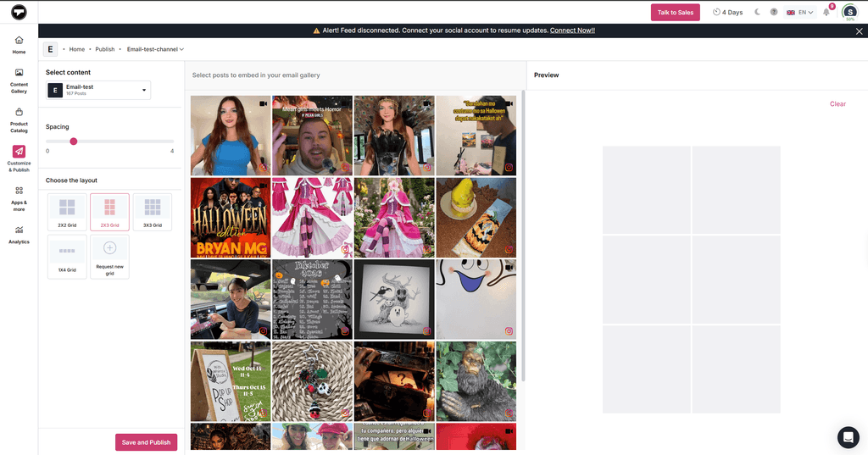Click the first empty preview grid cell

(647, 191)
